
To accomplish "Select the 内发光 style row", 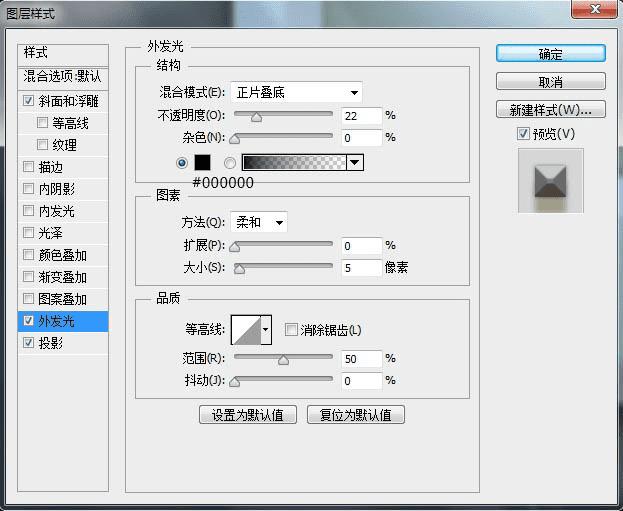I will (x=63, y=211).
